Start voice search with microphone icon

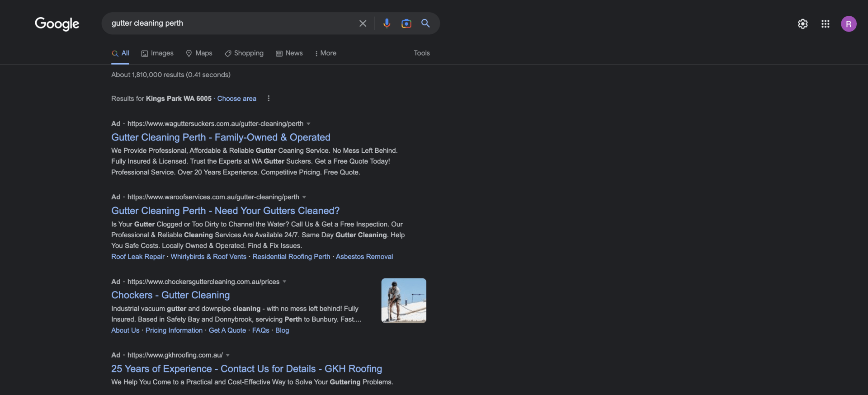pos(387,24)
